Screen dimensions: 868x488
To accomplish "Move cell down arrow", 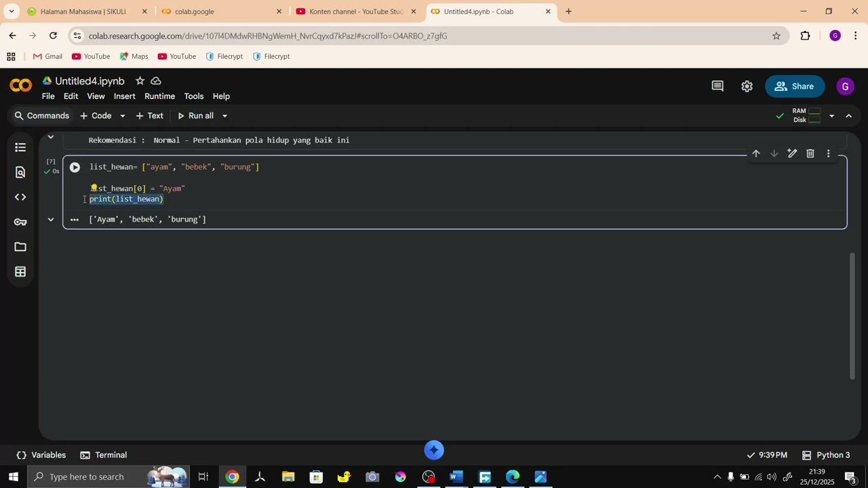I will tap(774, 154).
